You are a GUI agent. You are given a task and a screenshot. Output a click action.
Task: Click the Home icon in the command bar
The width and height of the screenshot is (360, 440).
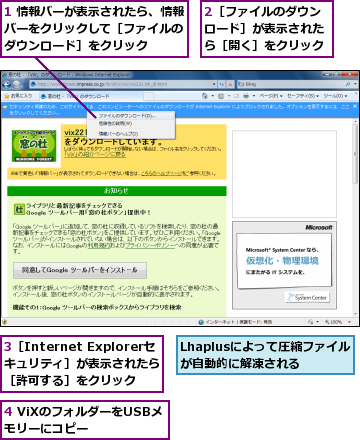pos(205,96)
